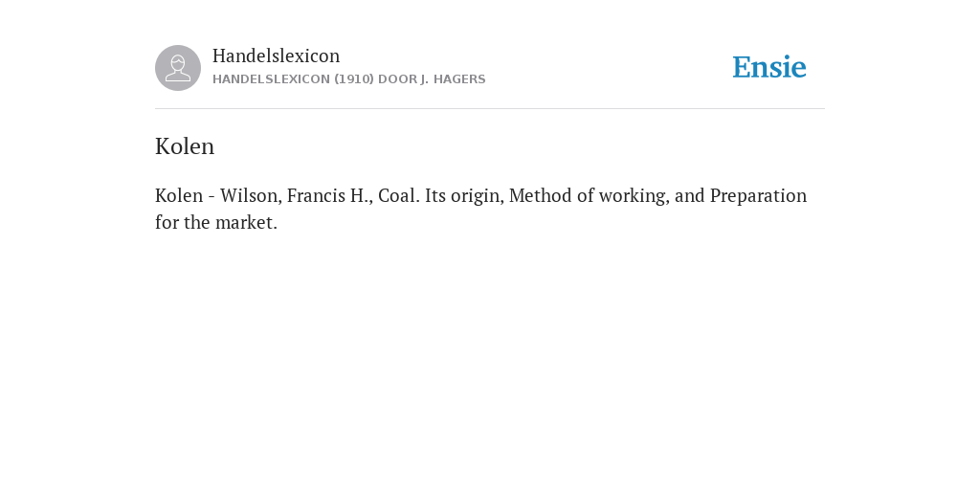Select the Handelslexicon author name
This screenshot has height=490, width=980.
point(277,56)
